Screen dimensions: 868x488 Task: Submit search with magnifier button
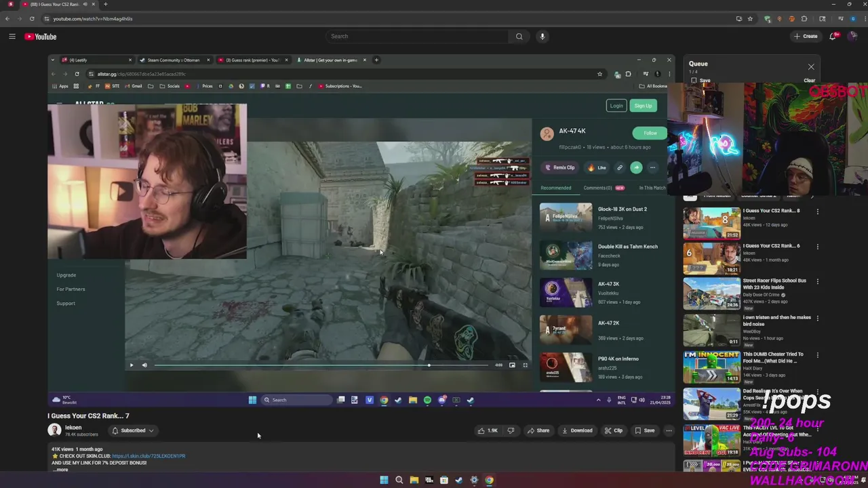point(519,37)
